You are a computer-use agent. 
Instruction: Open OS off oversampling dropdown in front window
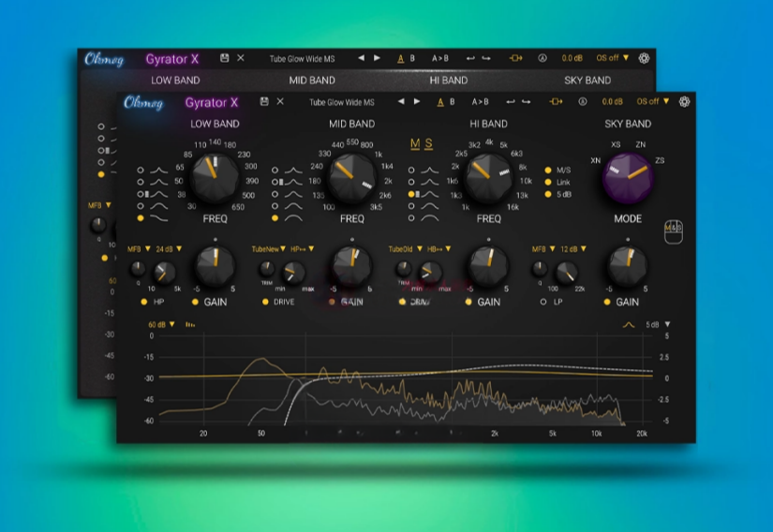[x=653, y=101]
